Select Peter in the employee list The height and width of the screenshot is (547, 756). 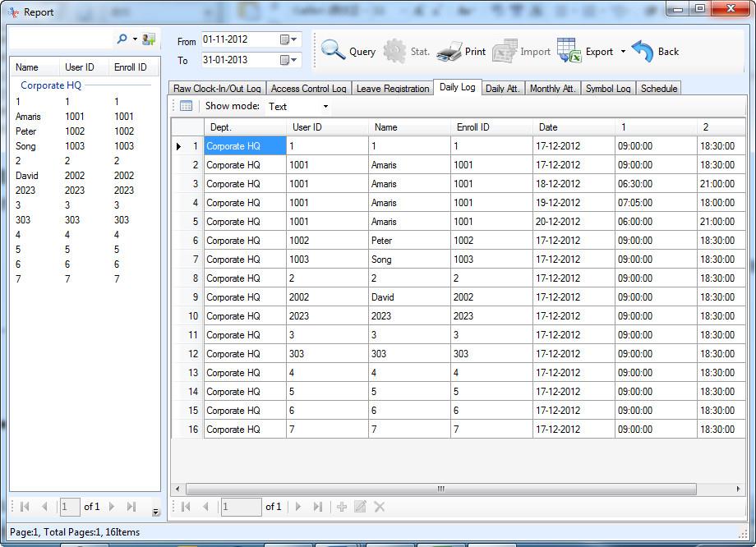tap(26, 131)
